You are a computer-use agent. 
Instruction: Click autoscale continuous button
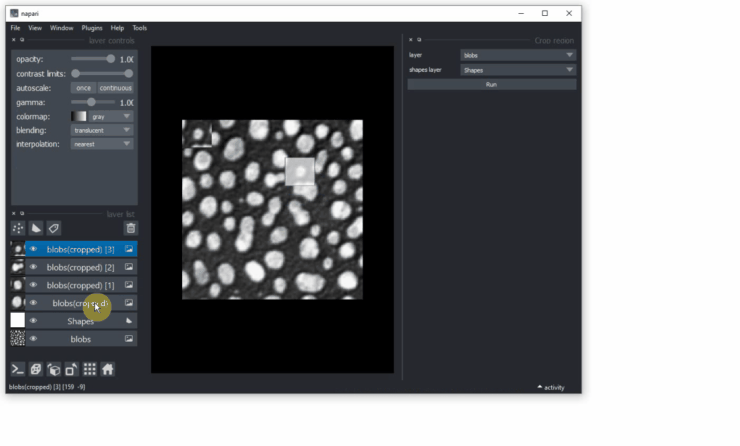116,88
